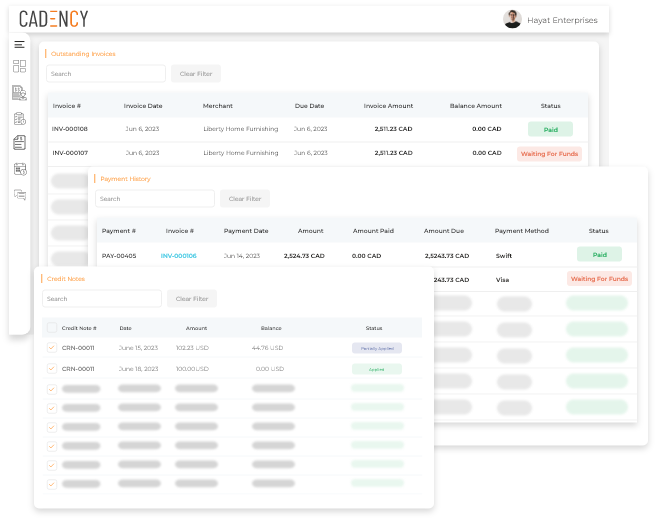Click the Hayat Enterprises profile avatar
This screenshot has width=657, height=521.
pos(512,19)
